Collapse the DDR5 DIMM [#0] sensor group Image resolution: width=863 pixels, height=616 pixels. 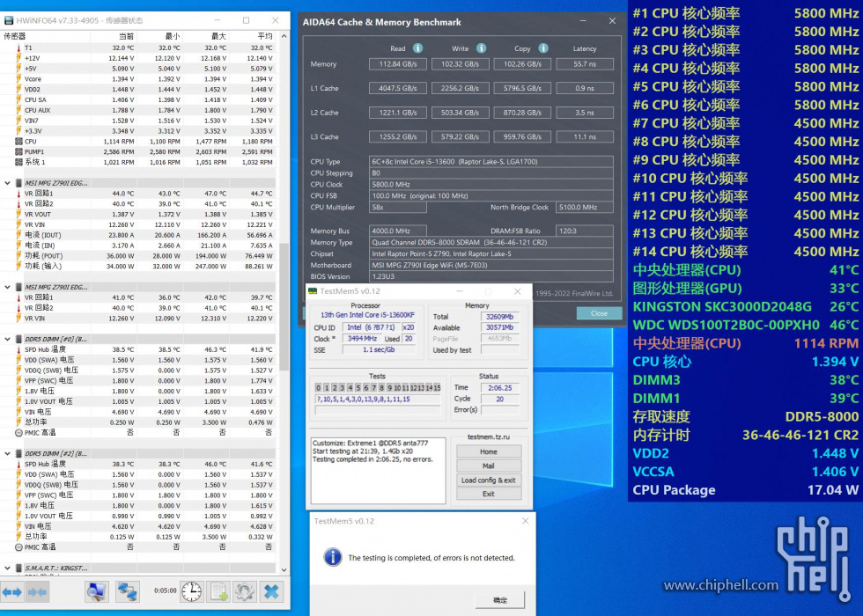tap(7, 340)
